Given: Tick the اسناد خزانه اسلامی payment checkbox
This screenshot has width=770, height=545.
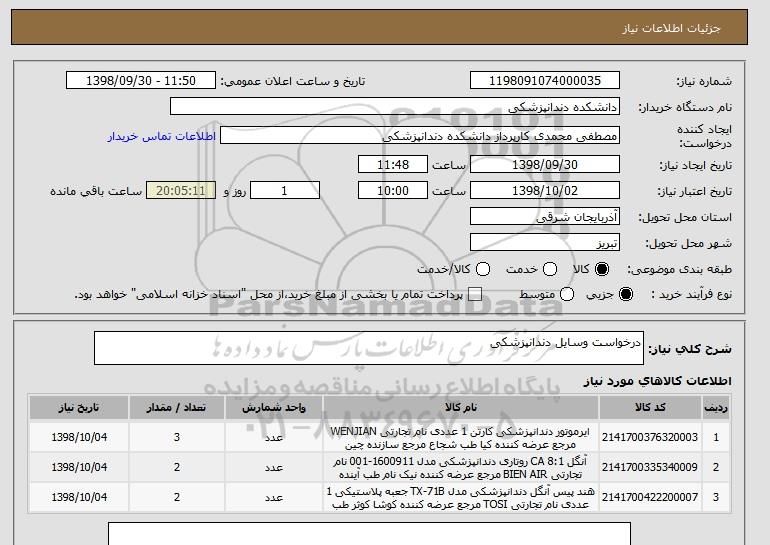Looking at the screenshot, I should [474, 294].
